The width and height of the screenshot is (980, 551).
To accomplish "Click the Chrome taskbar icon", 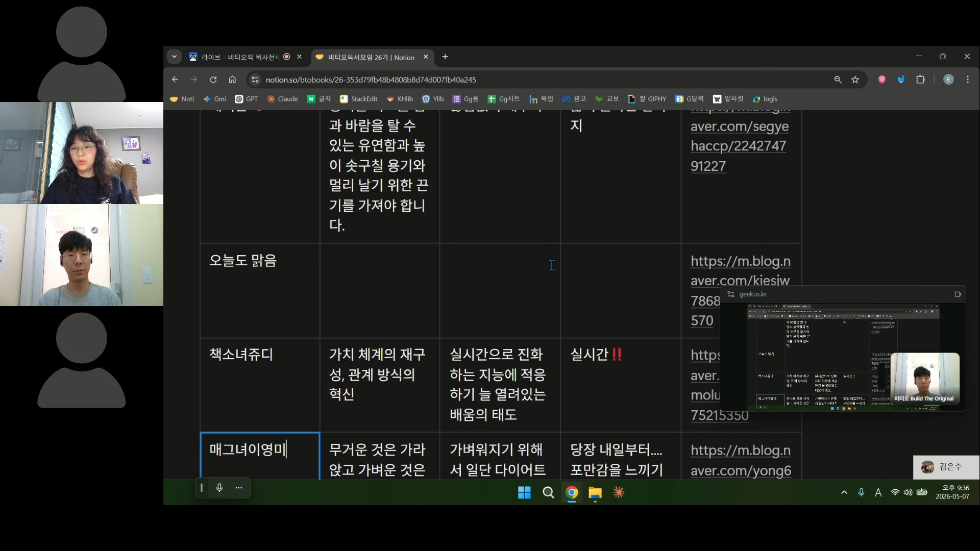I will (572, 492).
